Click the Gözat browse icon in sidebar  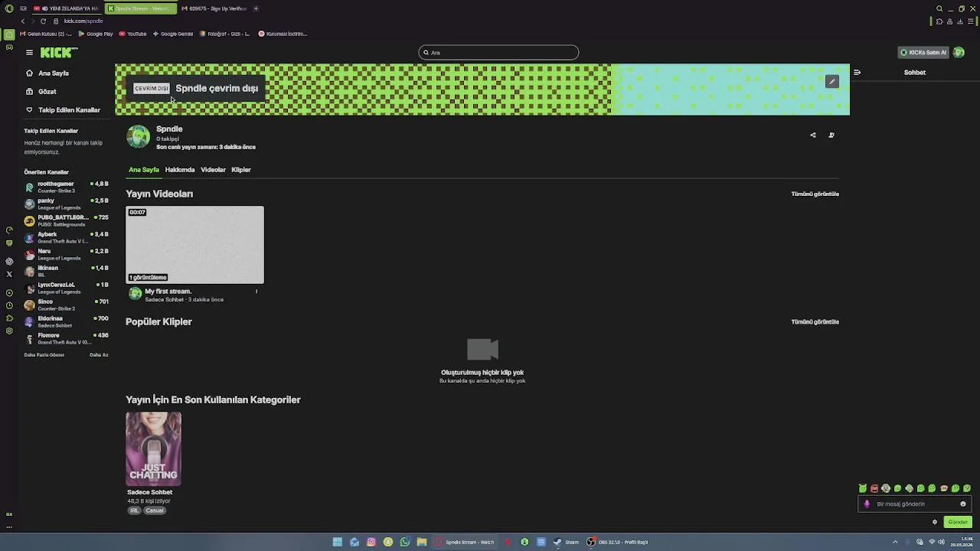point(29,92)
